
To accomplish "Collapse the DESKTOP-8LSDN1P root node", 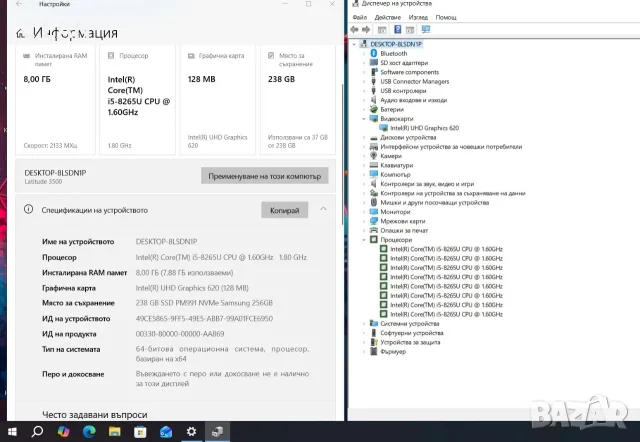I will (354, 44).
